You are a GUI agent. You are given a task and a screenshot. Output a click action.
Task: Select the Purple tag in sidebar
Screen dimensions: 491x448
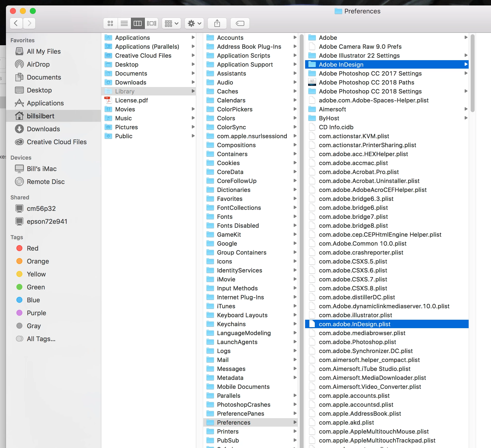(x=36, y=313)
